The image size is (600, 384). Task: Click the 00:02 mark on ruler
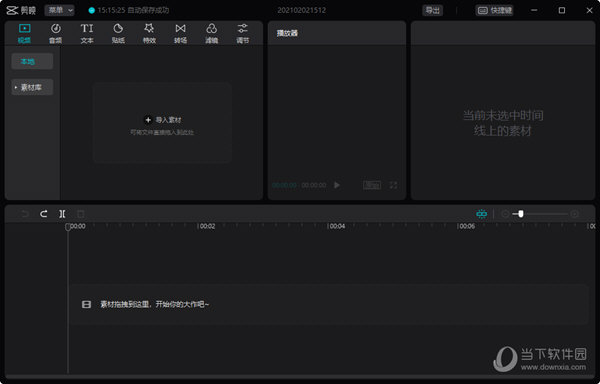207,226
